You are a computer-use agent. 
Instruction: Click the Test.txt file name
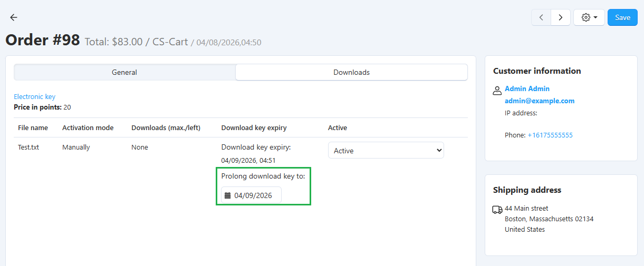[28, 147]
